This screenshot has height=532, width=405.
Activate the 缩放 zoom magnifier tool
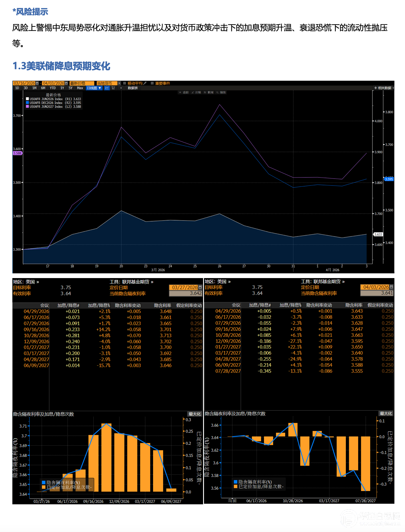point(221,92)
